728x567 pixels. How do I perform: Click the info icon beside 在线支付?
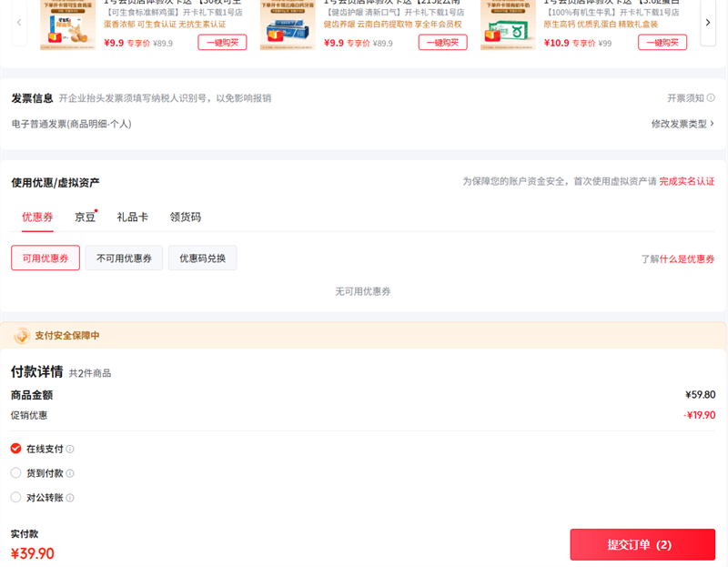pos(70,449)
